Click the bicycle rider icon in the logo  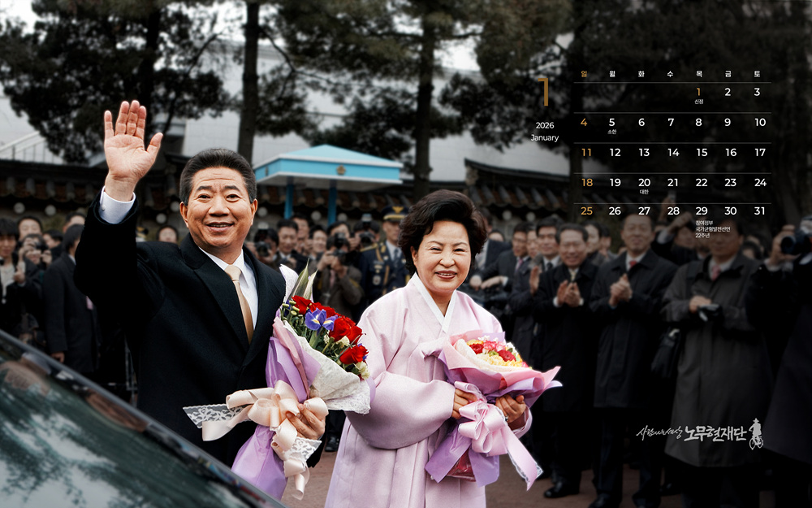[755, 433]
